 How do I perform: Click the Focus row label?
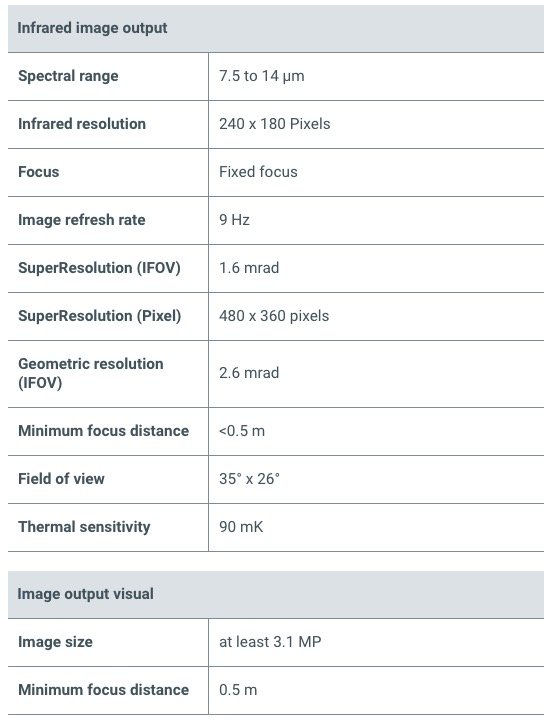(x=39, y=172)
